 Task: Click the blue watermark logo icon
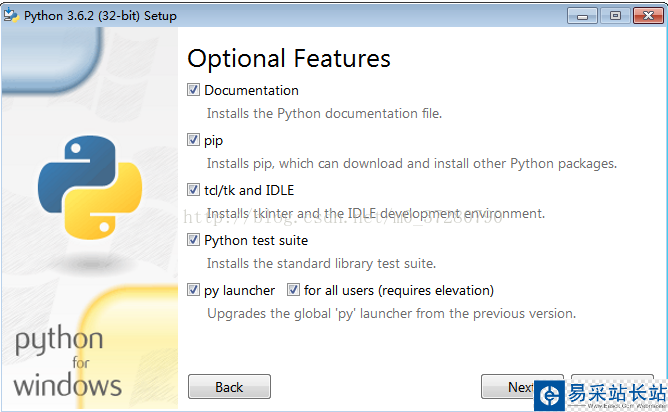click(548, 395)
